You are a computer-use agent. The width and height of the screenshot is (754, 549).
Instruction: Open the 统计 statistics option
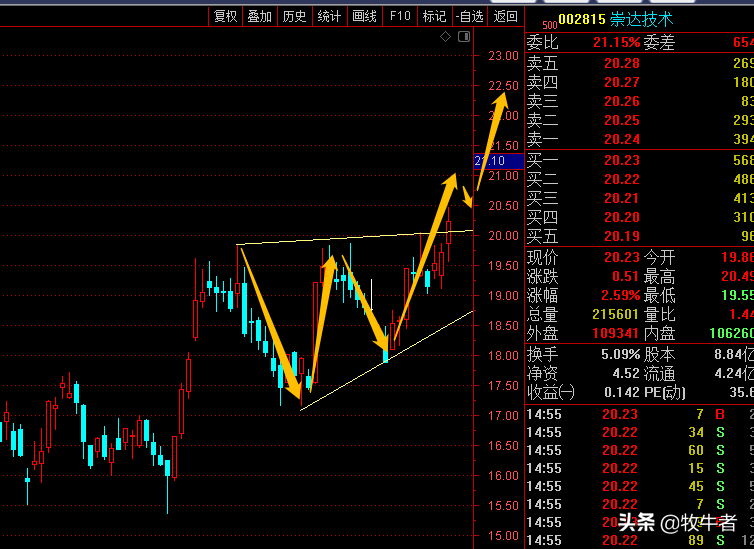(329, 16)
